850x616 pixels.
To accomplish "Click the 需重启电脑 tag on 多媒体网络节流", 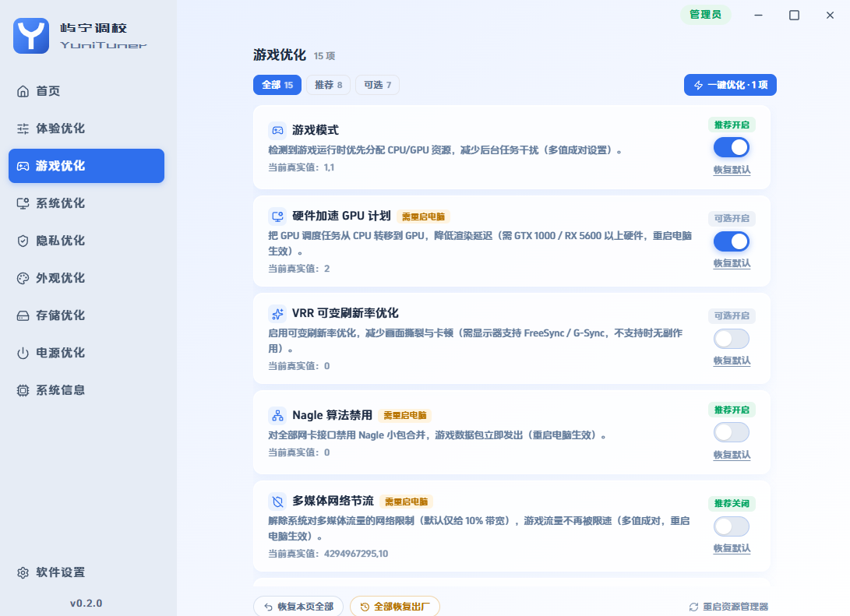I will (407, 502).
